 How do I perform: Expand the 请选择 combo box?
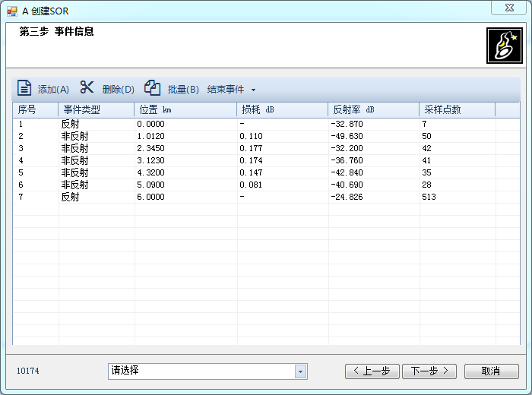(300, 371)
